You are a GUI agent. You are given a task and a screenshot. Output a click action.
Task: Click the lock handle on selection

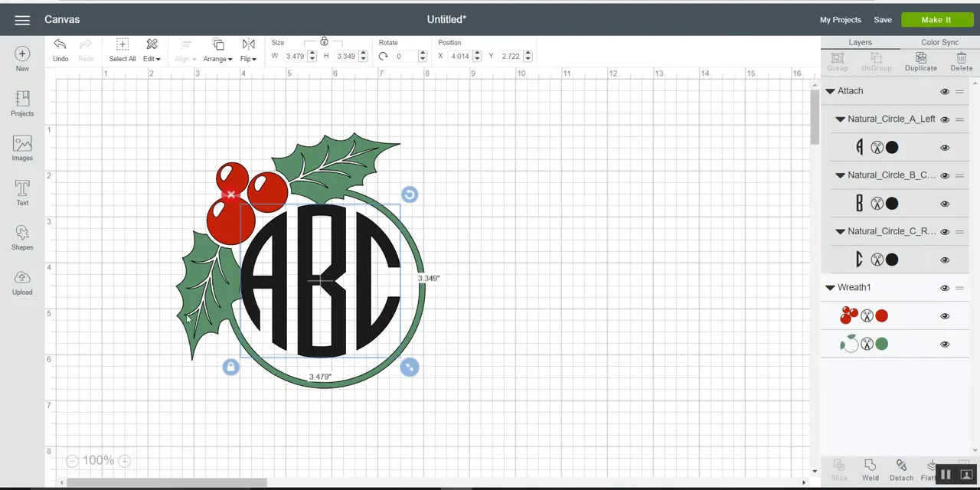pyautogui.click(x=230, y=367)
